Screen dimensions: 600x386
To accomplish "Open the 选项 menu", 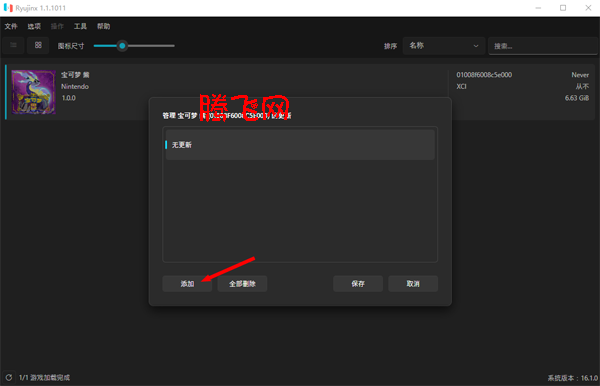I will click(34, 26).
